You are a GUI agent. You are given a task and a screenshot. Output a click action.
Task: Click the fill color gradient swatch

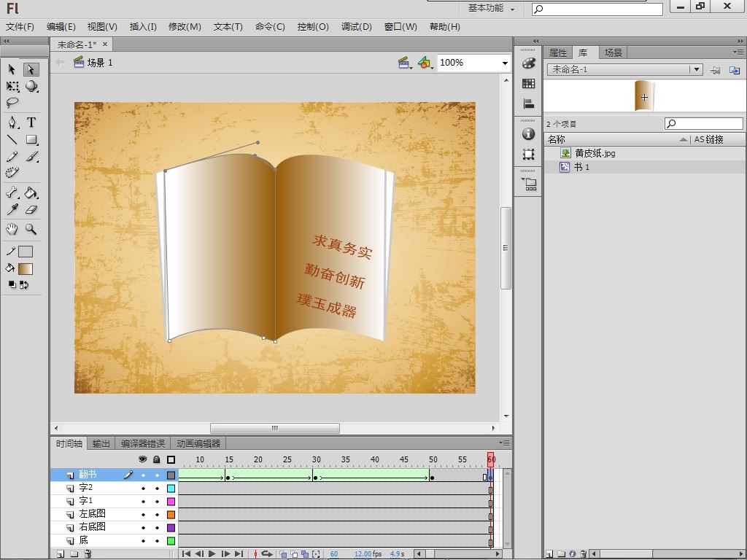pos(26,269)
